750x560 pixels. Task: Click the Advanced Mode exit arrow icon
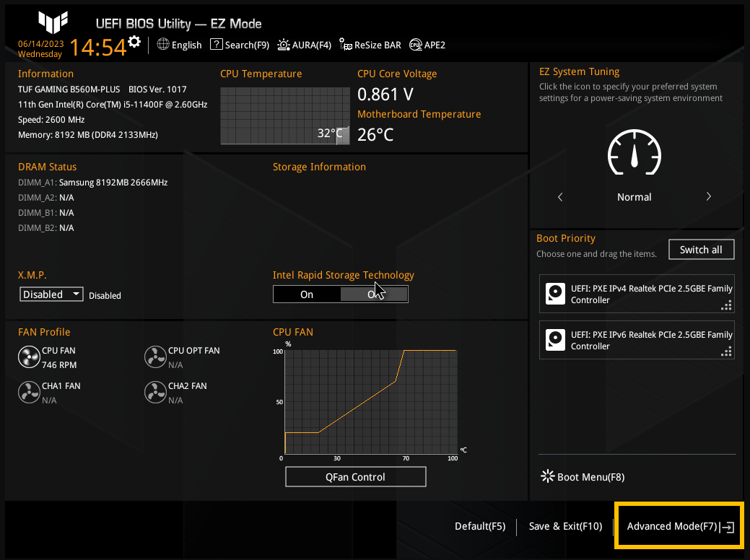(x=727, y=527)
